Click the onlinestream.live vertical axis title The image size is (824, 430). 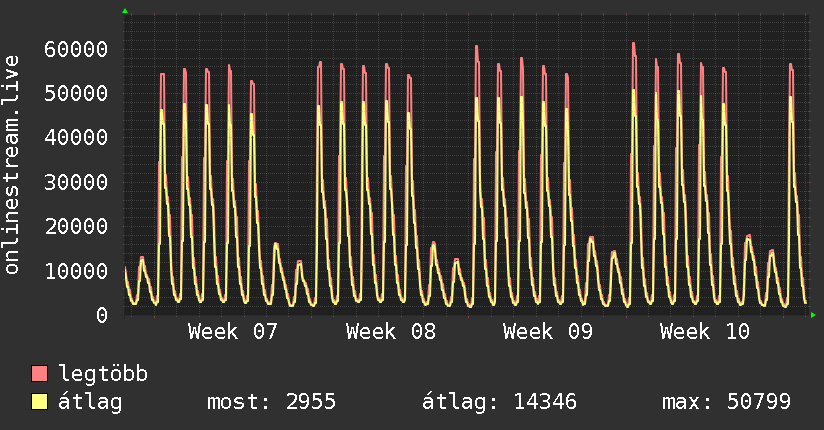(x=11, y=165)
